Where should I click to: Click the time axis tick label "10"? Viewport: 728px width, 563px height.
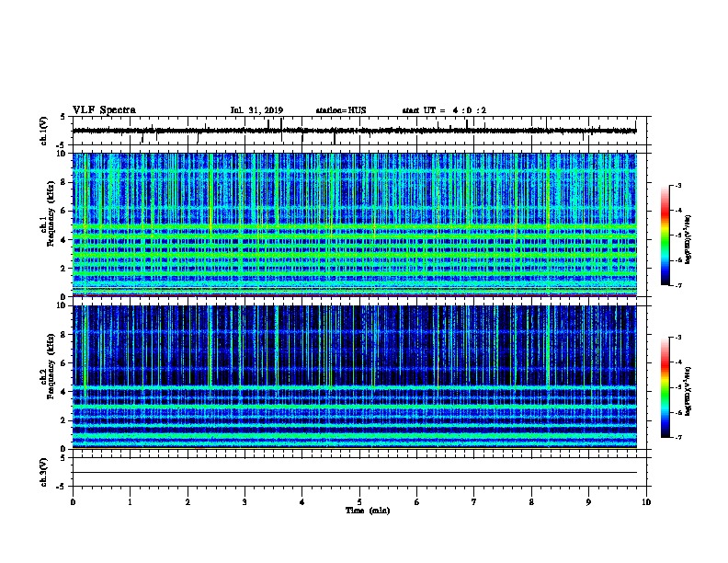pyautogui.click(x=646, y=502)
